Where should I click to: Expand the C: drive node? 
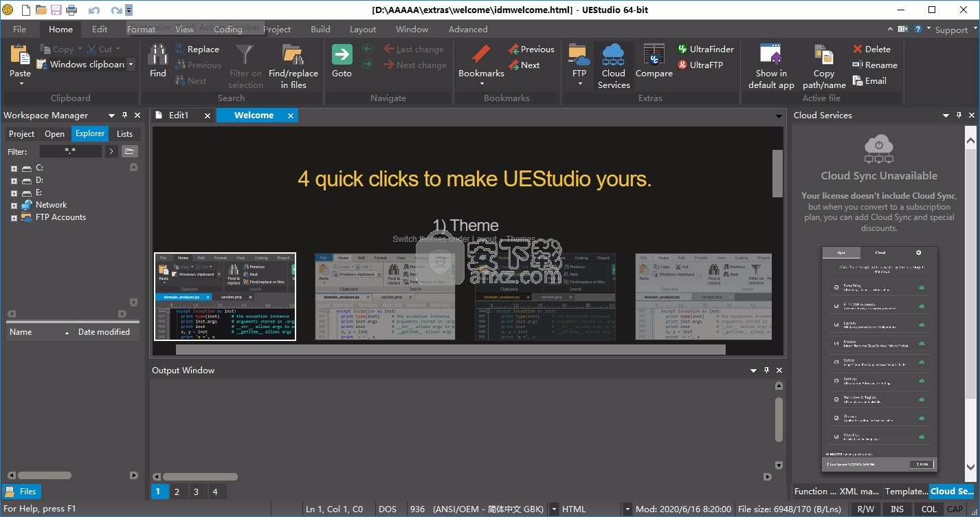pyautogui.click(x=14, y=168)
